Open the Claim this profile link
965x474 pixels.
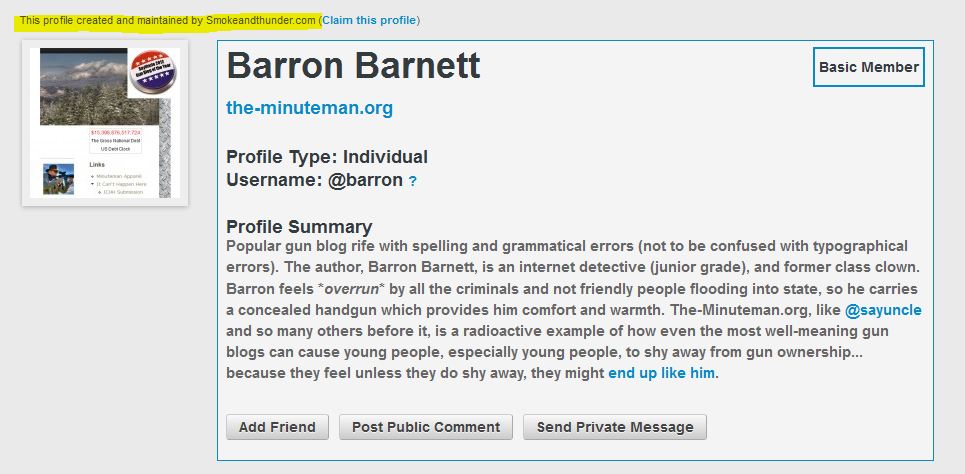tap(369, 20)
